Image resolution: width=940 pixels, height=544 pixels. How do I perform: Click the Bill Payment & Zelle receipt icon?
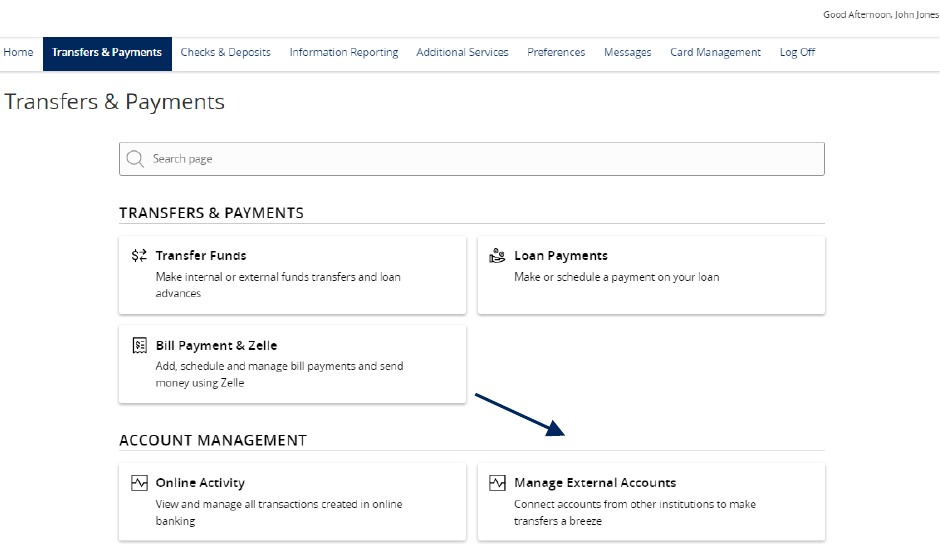pos(139,345)
